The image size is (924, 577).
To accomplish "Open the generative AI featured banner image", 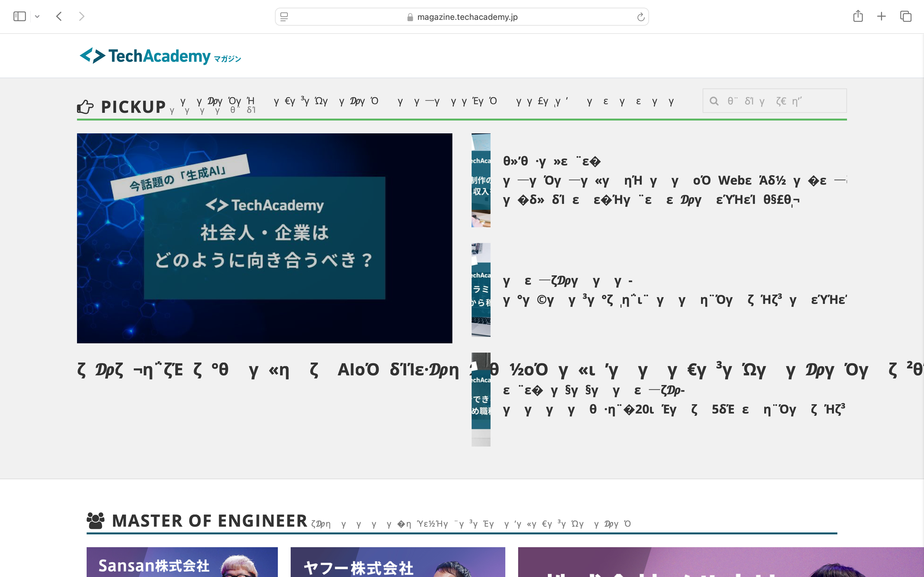I will (264, 238).
